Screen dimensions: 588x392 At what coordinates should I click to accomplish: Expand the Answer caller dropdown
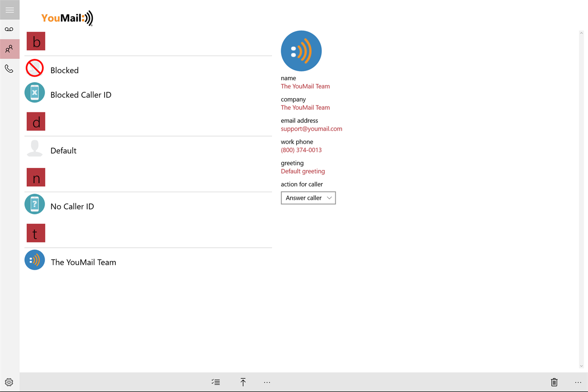[308, 198]
